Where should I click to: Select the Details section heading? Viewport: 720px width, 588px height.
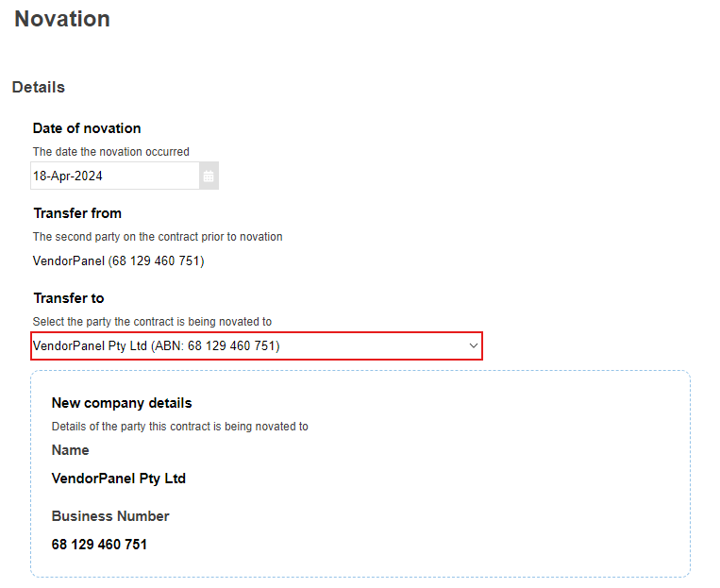click(39, 87)
